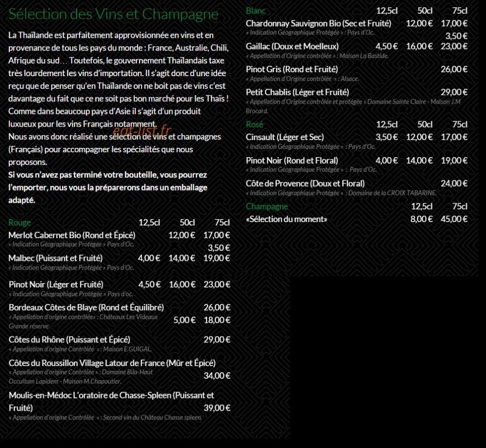This screenshot has width=486, height=448.
Task: Click the 29,00 € Petit Chablis price
Action: coord(454,92)
